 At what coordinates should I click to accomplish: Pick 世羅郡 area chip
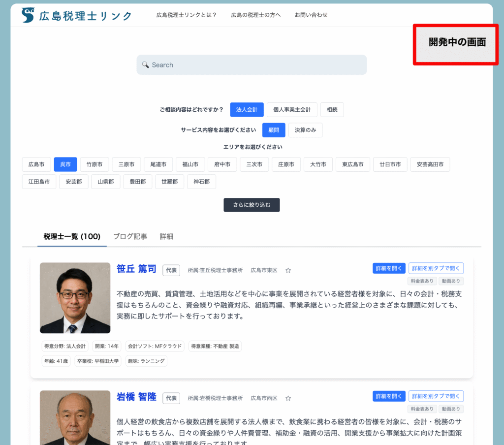click(170, 182)
